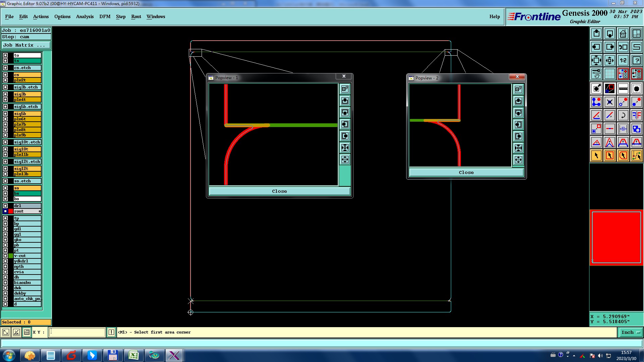Open the Analysis menu
The image size is (644, 362).
[x=85, y=16]
